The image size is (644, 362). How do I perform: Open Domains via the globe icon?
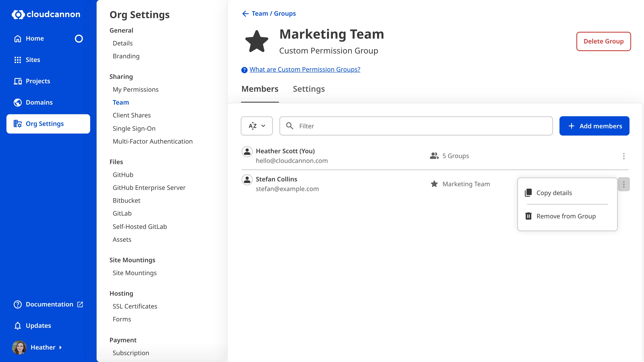click(x=18, y=102)
